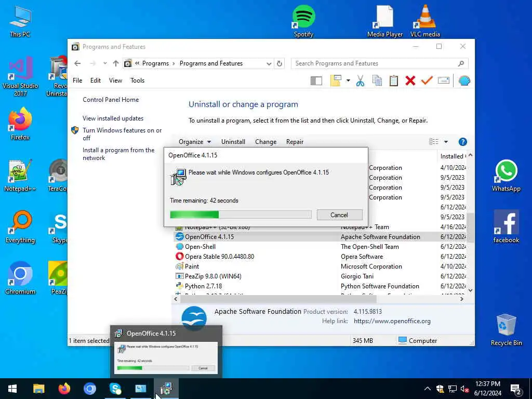Viewport: 532px width, 399px height.
Task: Open the Windows Start button
Action: pos(12,389)
